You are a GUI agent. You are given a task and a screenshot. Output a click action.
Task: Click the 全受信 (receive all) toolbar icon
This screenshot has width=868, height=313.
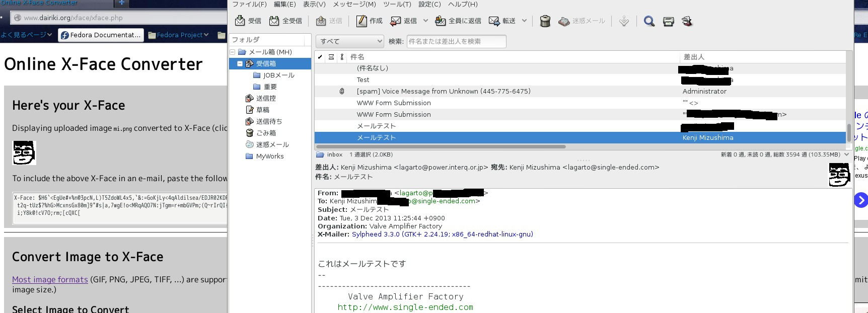274,21
